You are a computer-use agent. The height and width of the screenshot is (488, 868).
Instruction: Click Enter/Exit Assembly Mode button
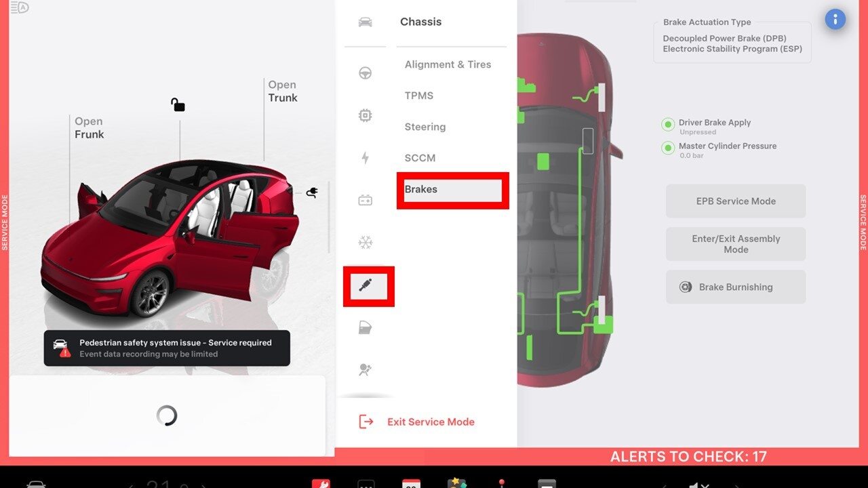736,244
